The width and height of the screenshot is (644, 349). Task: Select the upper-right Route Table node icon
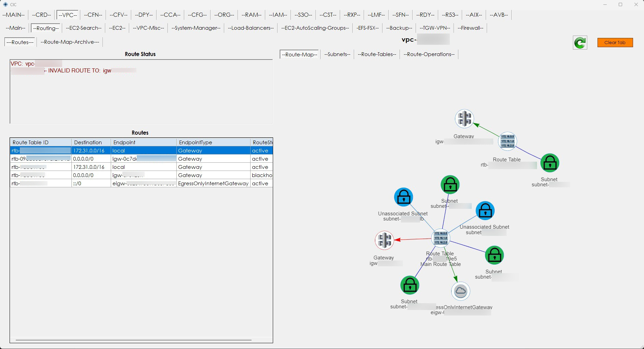pos(507,141)
